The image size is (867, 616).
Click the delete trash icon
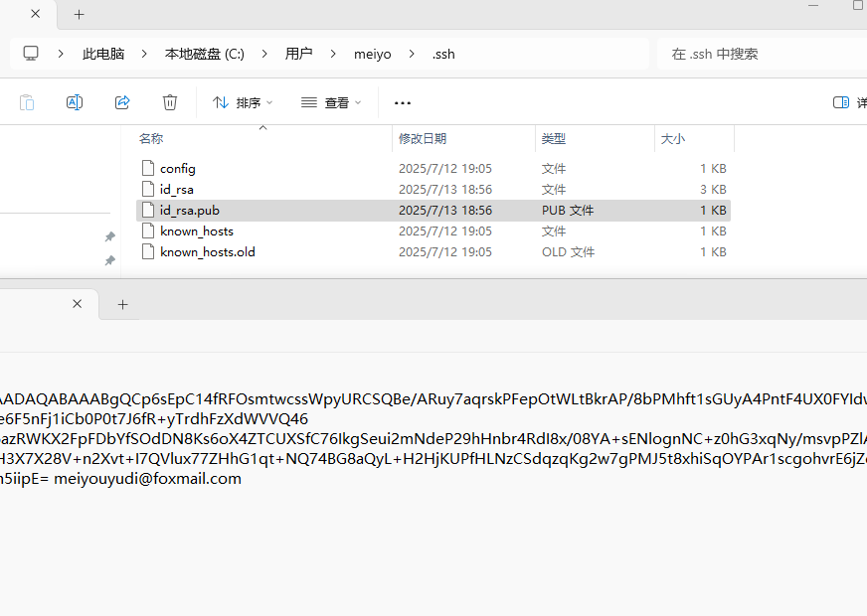pyautogui.click(x=170, y=102)
